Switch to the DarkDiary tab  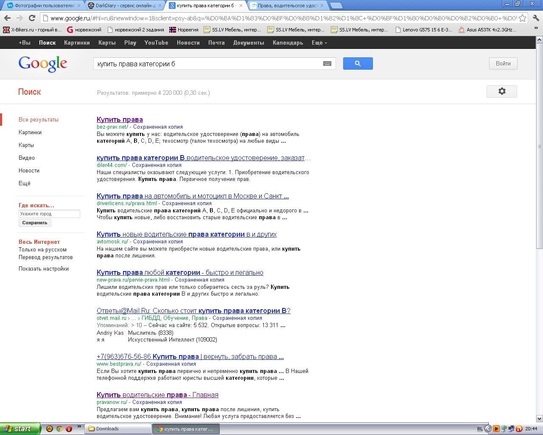[x=125, y=6]
